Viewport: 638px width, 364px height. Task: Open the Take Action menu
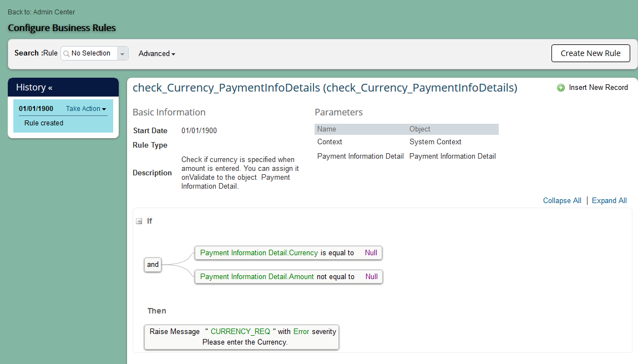click(86, 109)
